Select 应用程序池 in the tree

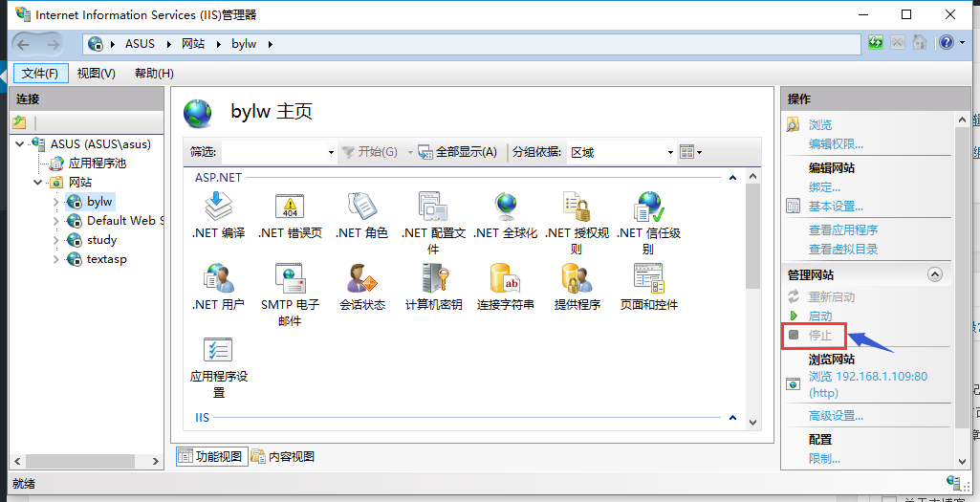(98, 164)
